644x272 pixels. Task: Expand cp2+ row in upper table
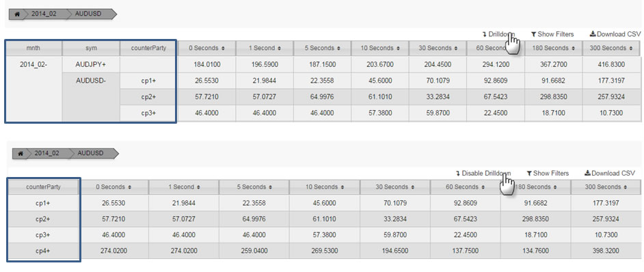tap(148, 97)
